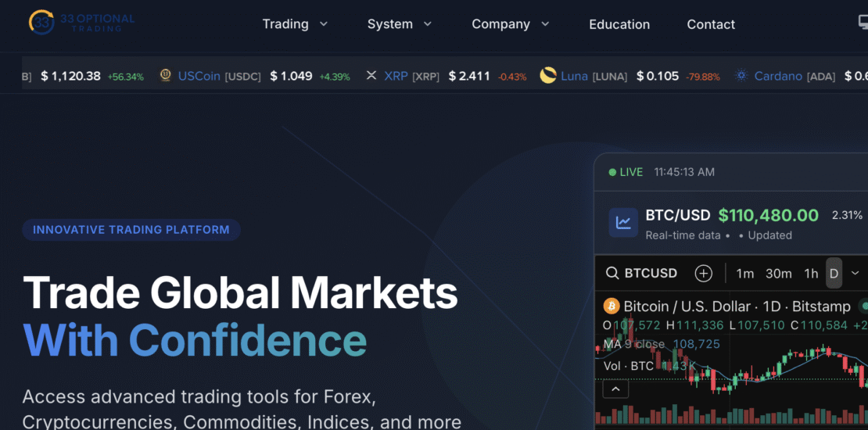Screen dimensions: 868x430
Task: Click the Bitcoin / U.S. Dollar chart title
Action: (737, 306)
